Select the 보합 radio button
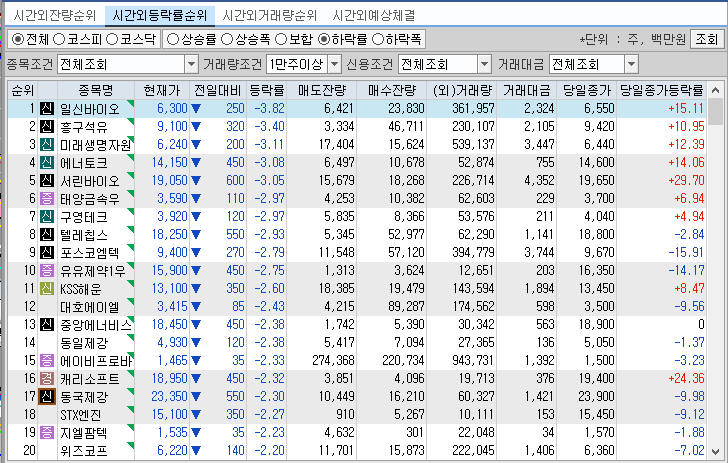This screenshot has height=463, width=728. pyautogui.click(x=281, y=39)
